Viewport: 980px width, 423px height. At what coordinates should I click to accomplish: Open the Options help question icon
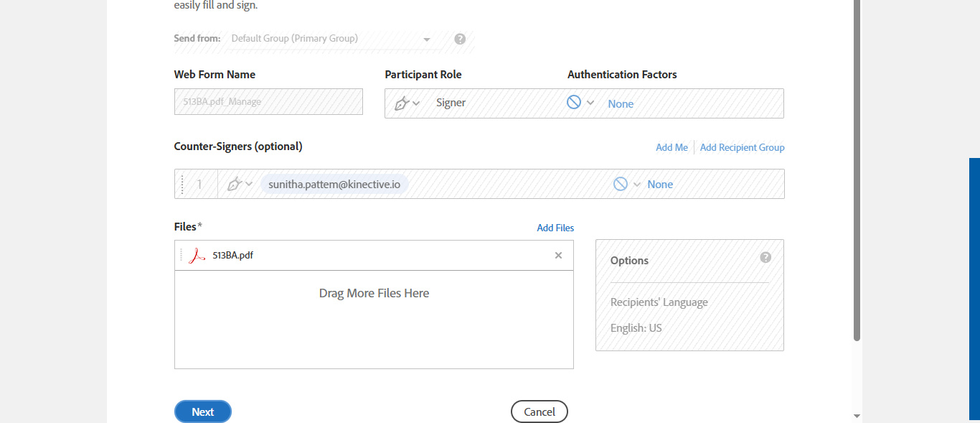point(765,257)
